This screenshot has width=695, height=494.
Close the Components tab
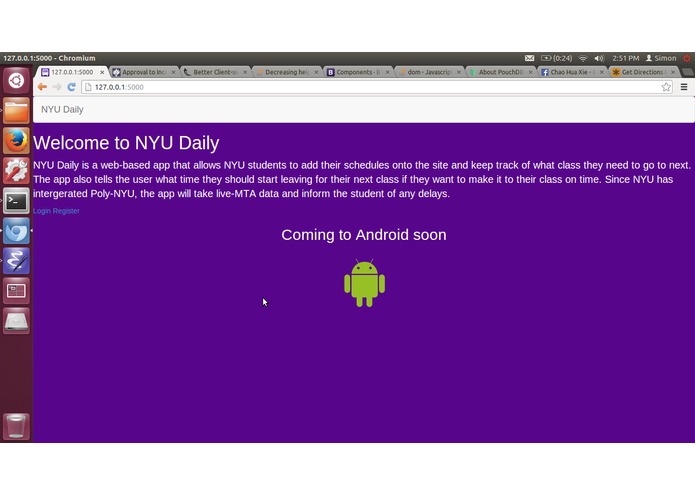coord(387,72)
